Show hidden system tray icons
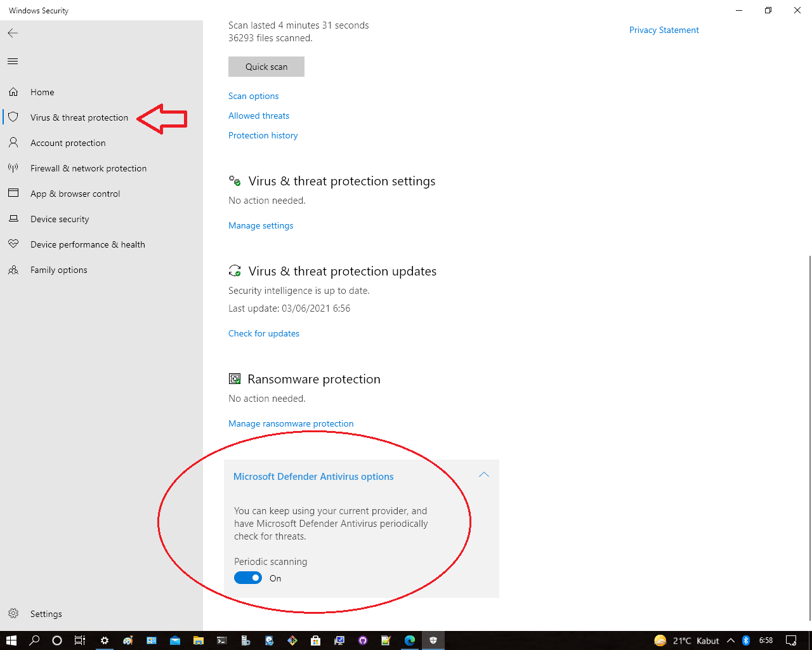Image resolution: width=812 pixels, height=650 pixels. click(x=731, y=640)
